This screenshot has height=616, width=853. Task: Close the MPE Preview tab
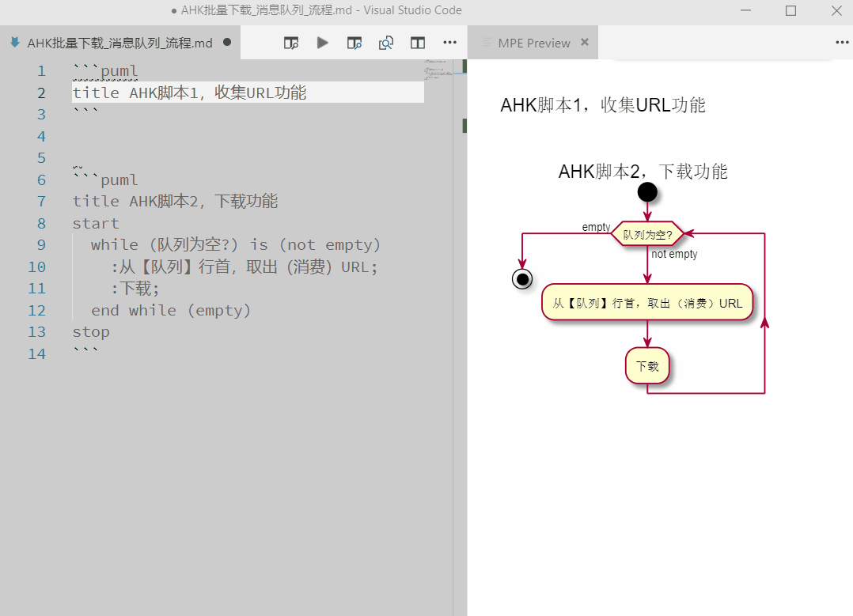pyautogui.click(x=585, y=42)
